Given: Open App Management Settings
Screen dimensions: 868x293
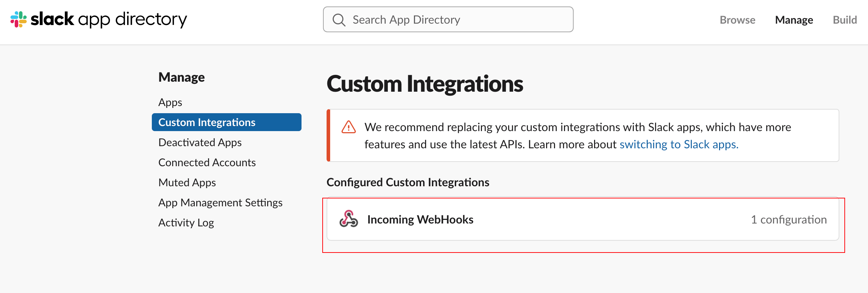Looking at the screenshot, I should (x=220, y=202).
